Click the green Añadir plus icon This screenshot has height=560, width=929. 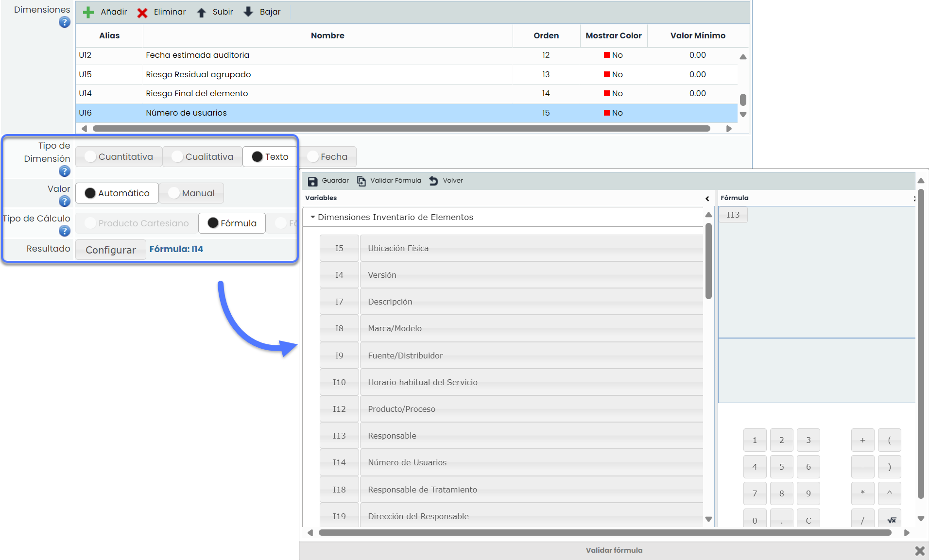[x=88, y=12]
